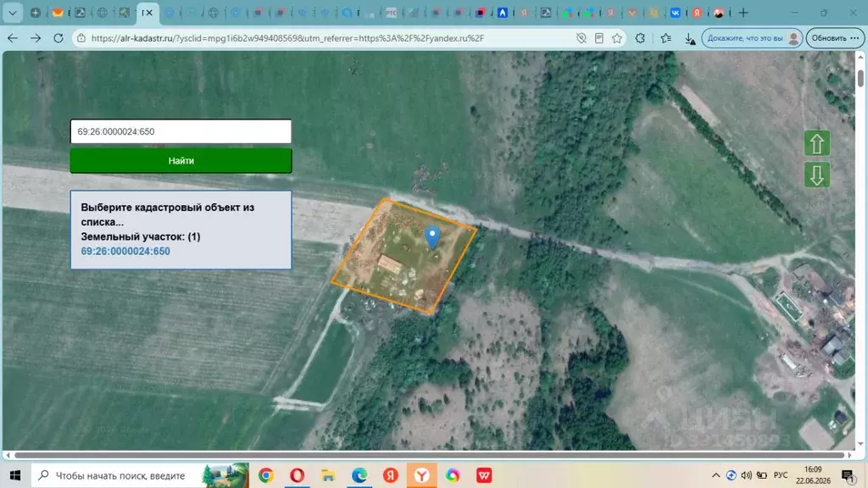Click the 'Докажите, что это вы' profile button

(x=753, y=38)
